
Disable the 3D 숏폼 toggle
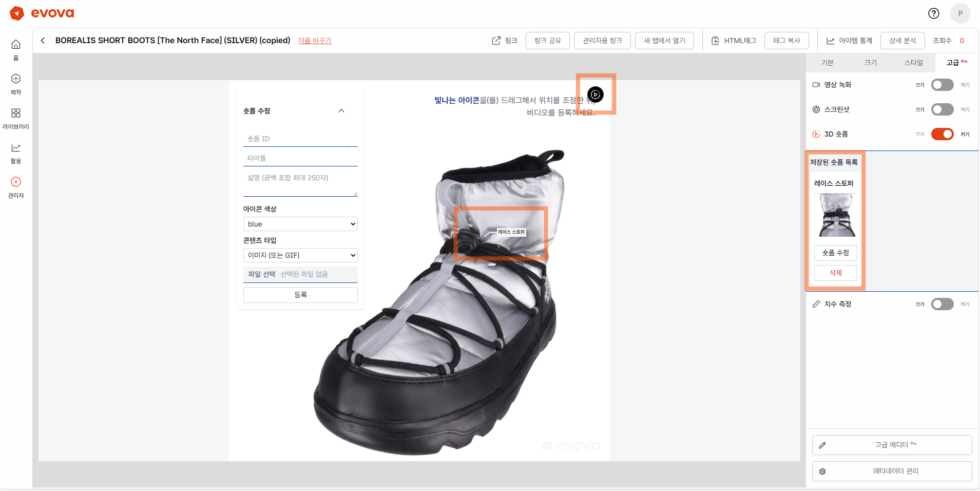click(942, 134)
